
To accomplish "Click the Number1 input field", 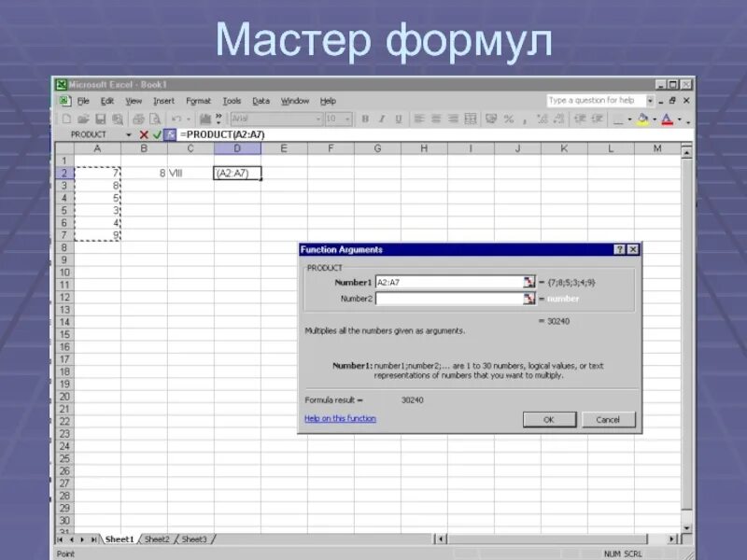I will click(449, 283).
